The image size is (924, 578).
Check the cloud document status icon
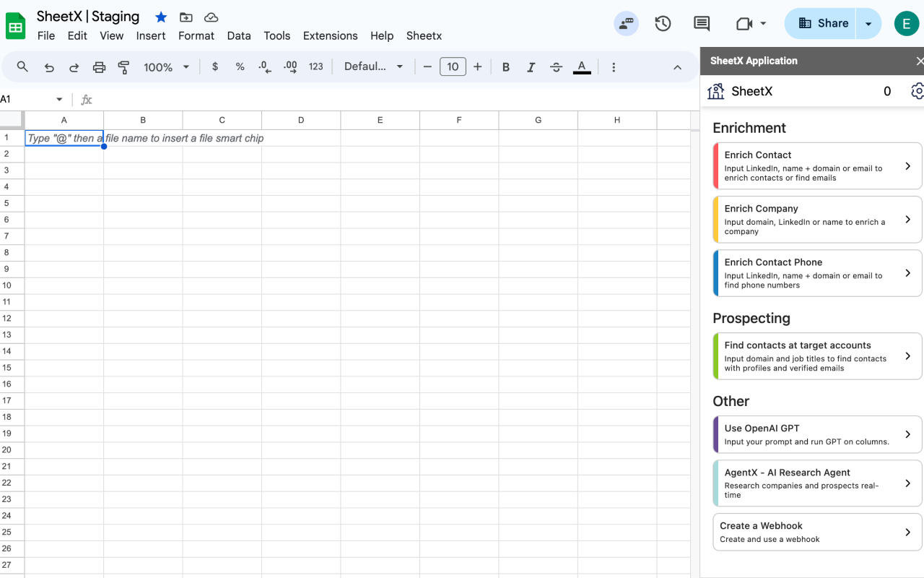coord(211,17)
